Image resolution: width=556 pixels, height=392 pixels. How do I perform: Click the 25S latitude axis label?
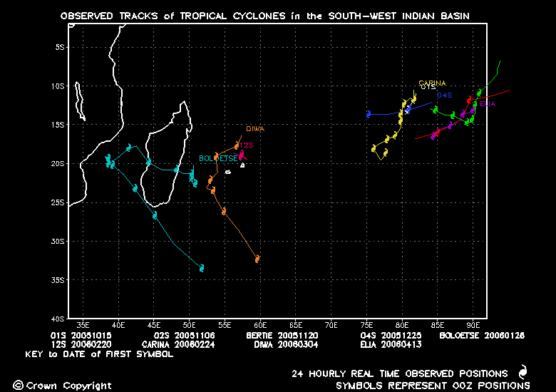click(x=56, y=202)
